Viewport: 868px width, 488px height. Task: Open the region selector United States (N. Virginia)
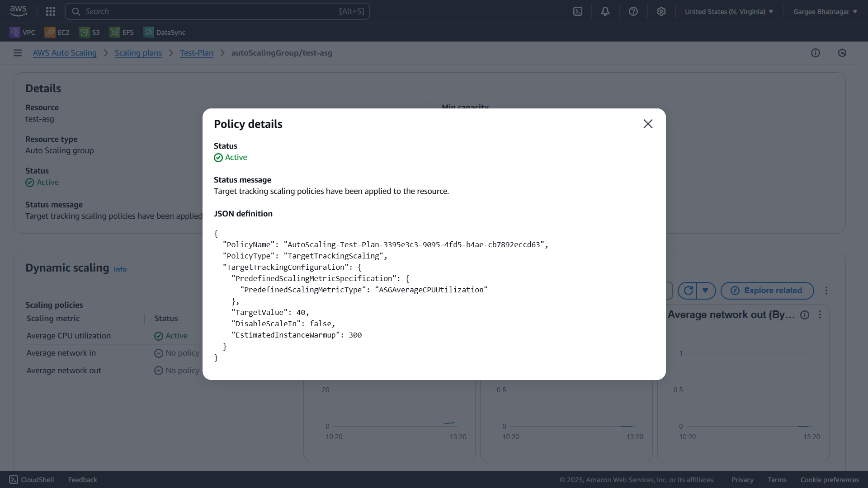click(x=729, y=12)
